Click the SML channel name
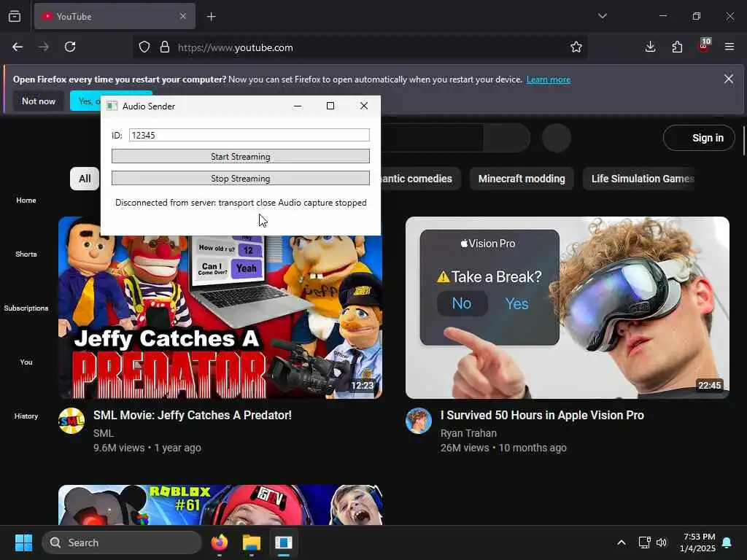The height and width of the screenshot is (560, 747). click(104, 433)
